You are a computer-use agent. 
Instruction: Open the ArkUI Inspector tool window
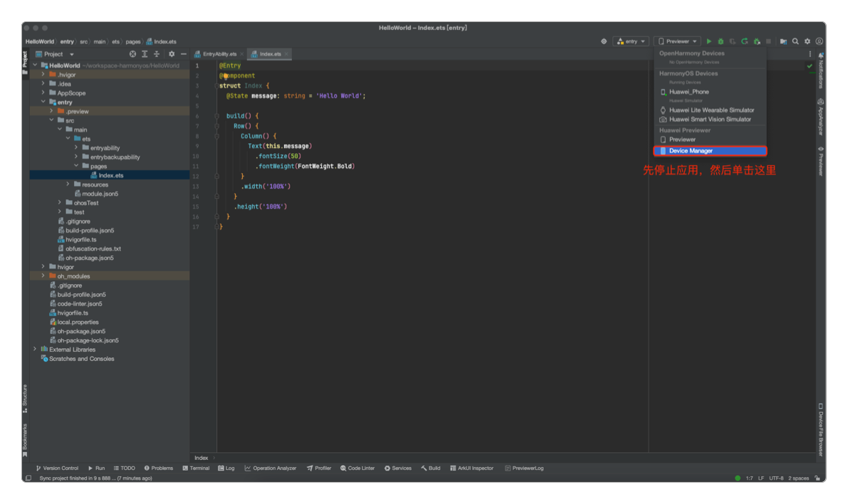[471, 468]
